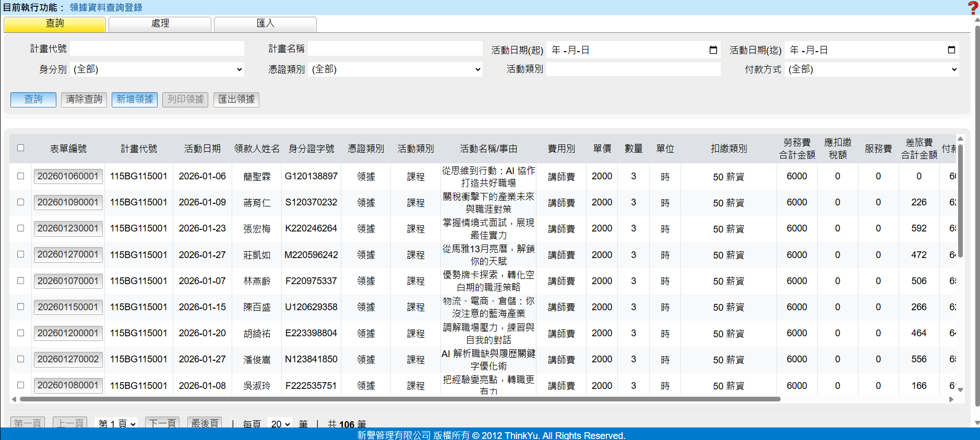Expand the 付款方式 dropdown

click(872, 69)
